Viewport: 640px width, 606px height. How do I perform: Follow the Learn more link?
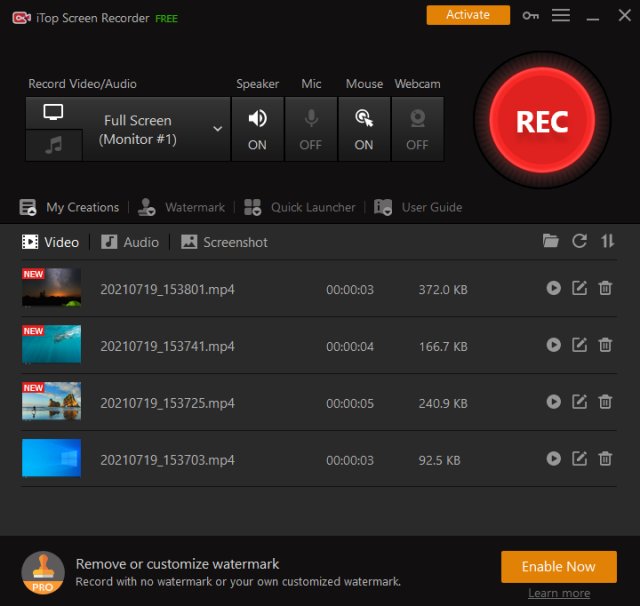(x=559, y=593)
